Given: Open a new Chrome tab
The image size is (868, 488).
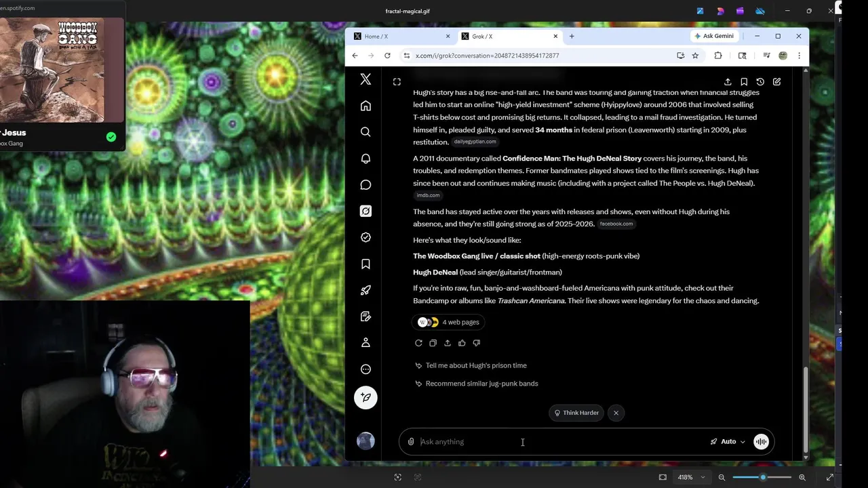Looking at the screenshot, I should pos(572,36).
